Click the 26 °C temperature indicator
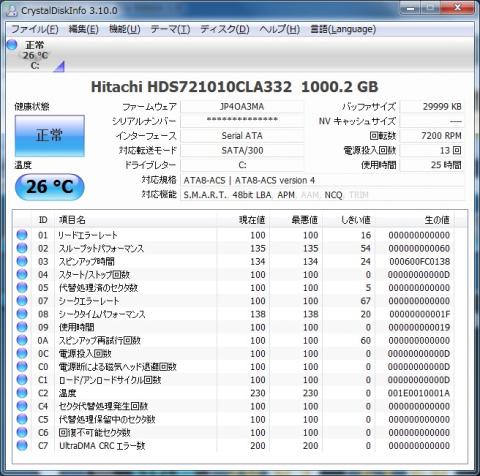This screenshot has height=476, width=480. [x=50, y=187]
